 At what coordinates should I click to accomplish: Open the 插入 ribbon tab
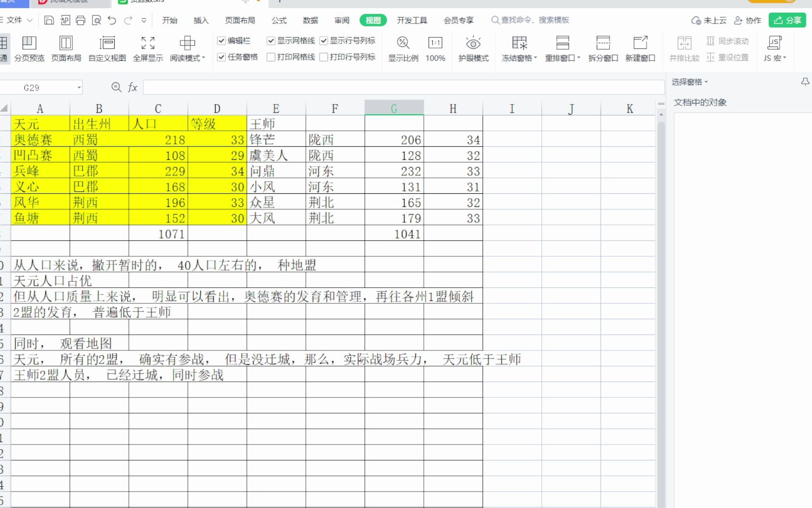pyautogui.click(x=201, y=20)
